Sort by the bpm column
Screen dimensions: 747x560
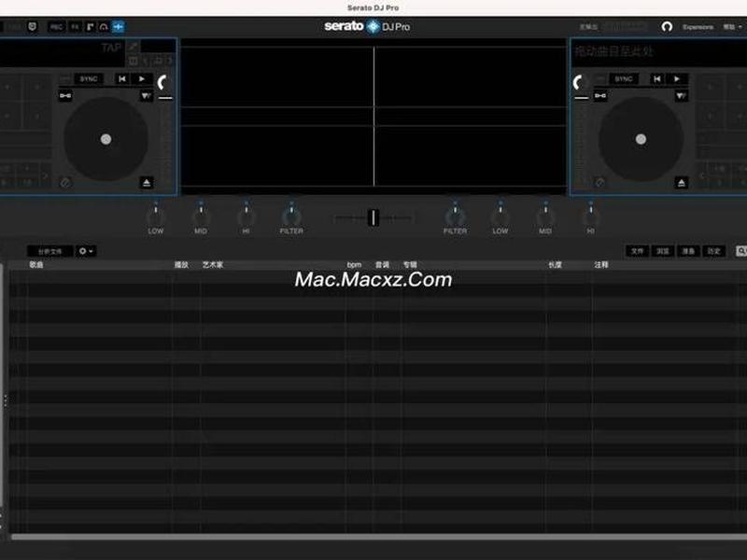pos(354,265)
